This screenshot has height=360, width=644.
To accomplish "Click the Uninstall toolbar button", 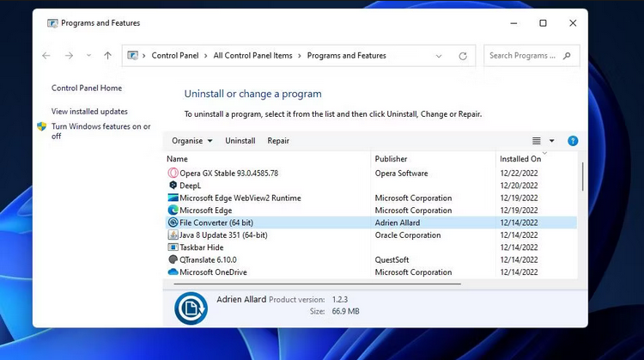I will click(x=240, y=141).
